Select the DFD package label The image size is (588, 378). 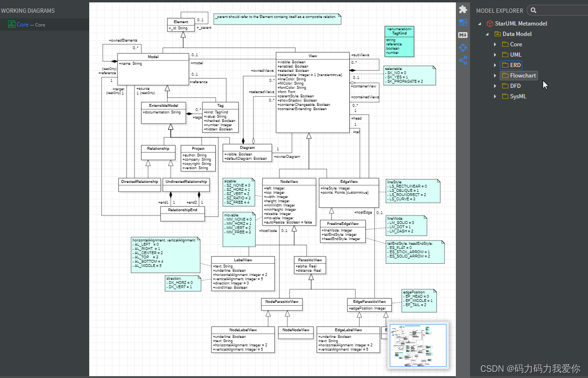pyautogui.click(x=515, y=86)
